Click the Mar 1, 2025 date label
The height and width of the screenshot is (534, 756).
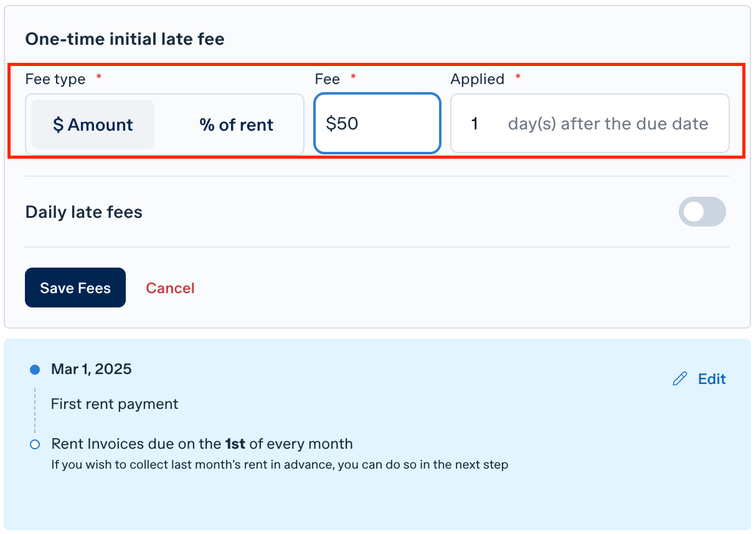[92, 369]
